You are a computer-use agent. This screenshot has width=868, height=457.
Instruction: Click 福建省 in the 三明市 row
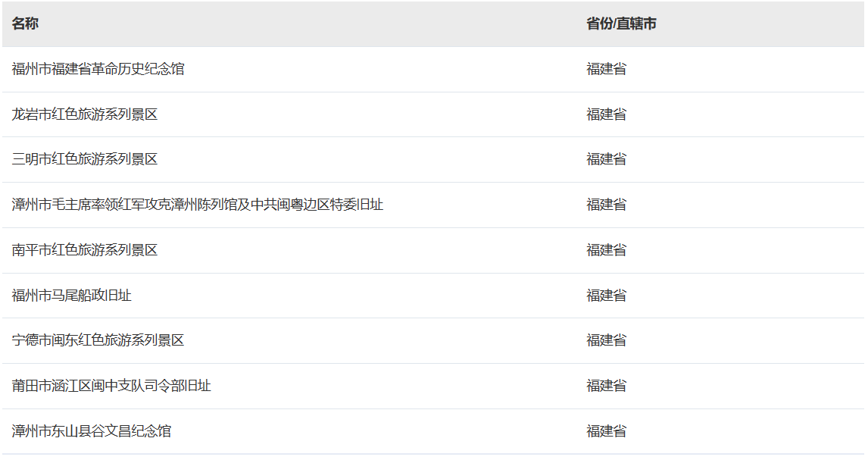click(606, 159)
